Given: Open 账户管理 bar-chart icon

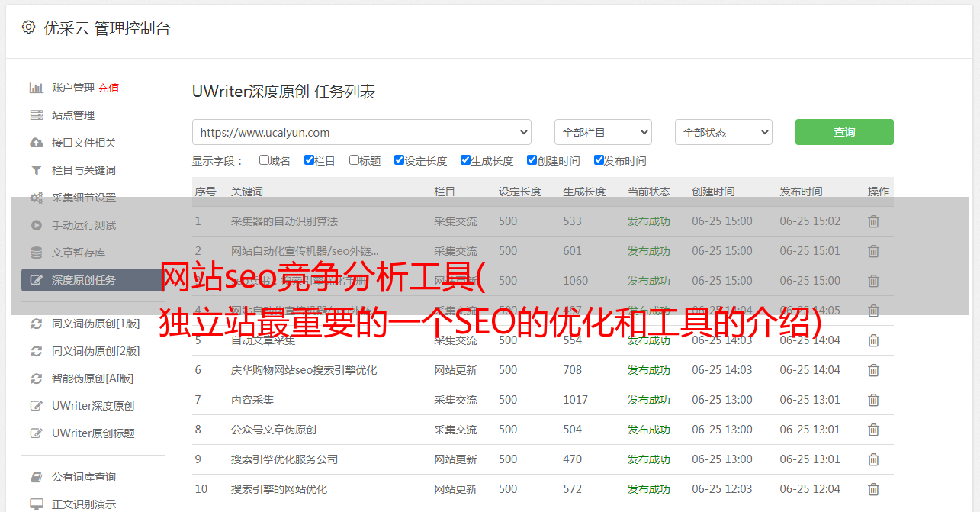Looking at the screenshot, I should coord(36,88).
